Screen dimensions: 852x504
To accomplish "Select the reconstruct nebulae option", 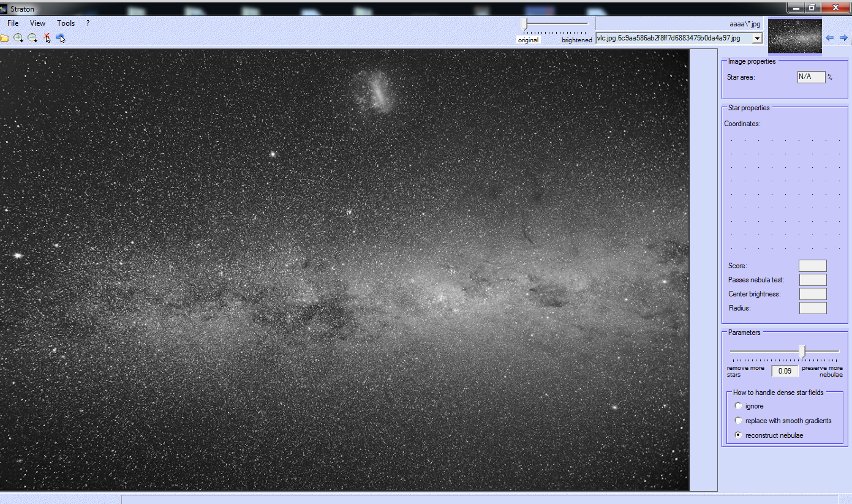I will tap(738, 435).
